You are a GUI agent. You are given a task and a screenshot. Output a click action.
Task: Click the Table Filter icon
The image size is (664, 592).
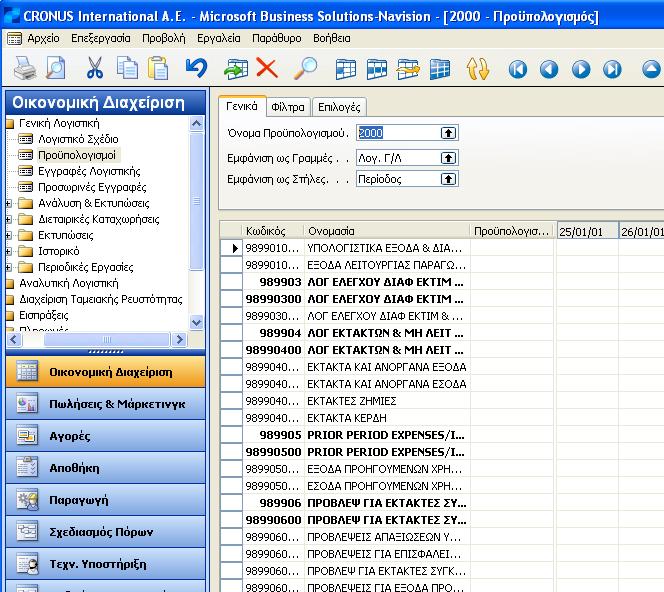click(377, 69)
